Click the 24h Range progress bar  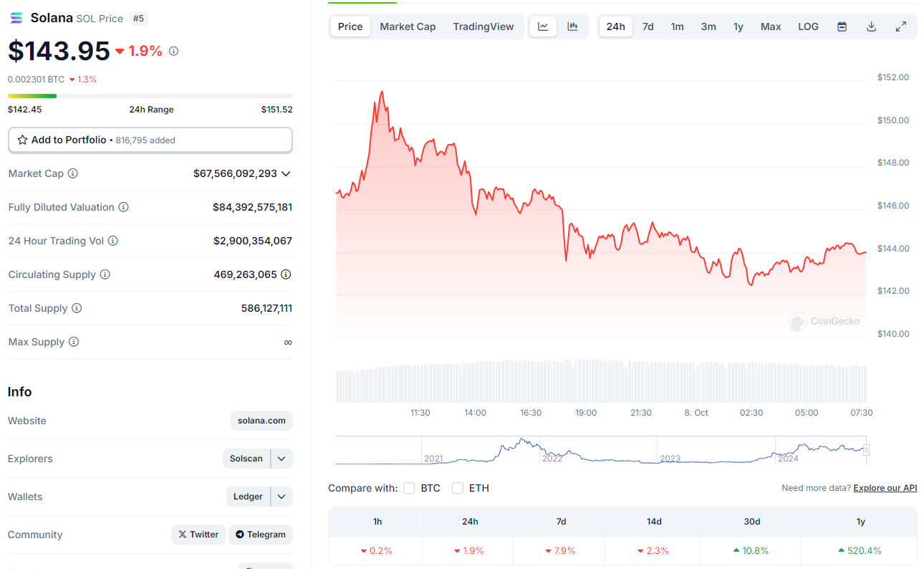point(150,96)
